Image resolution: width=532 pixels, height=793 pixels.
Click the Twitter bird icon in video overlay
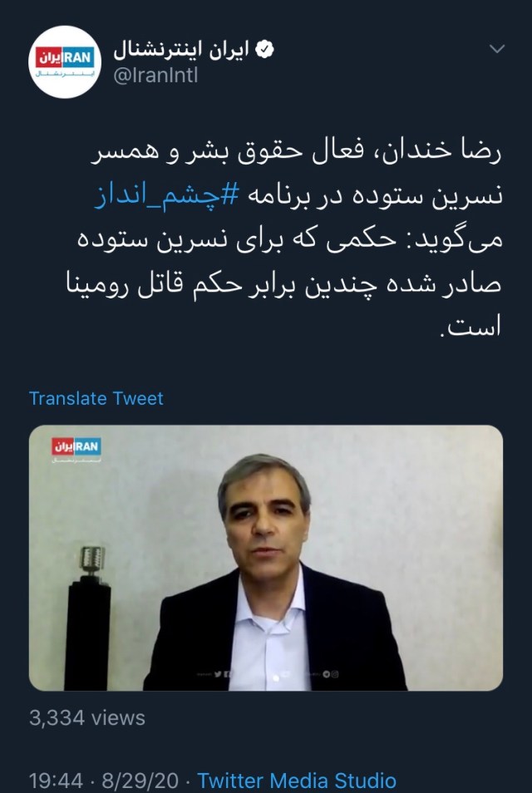(218, 674)
